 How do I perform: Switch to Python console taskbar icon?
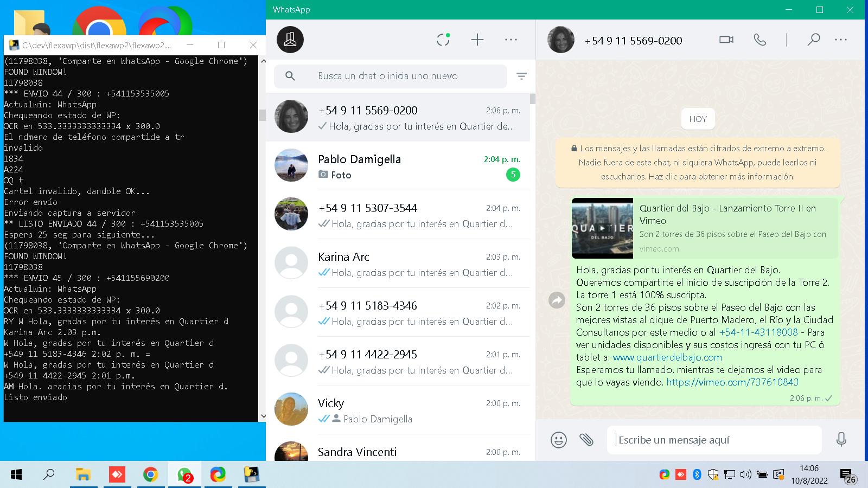[251, 475]
